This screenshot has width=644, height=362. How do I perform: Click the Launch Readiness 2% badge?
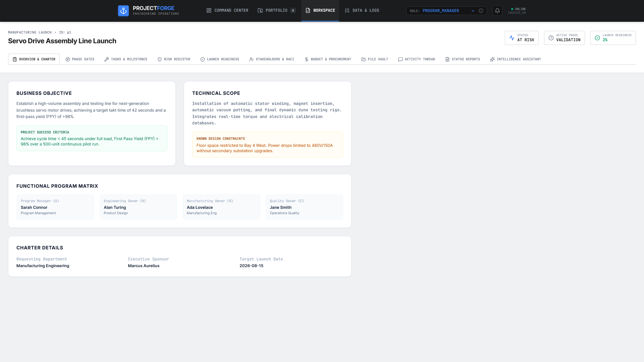click(613, 38)
